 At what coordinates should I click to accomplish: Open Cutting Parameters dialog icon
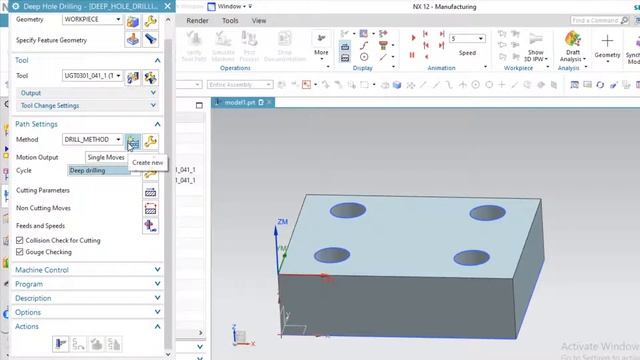click(150, 191)
